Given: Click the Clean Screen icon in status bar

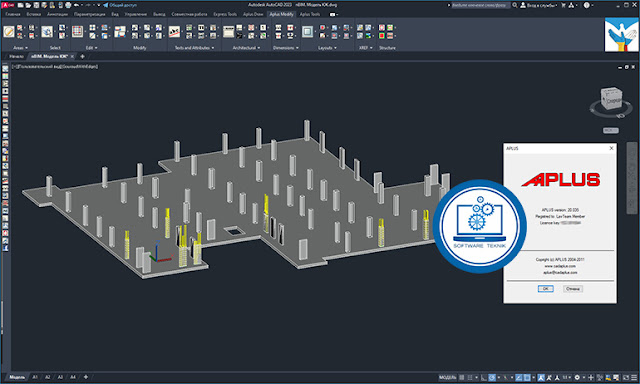Looking at the screenshot, I should point(626,377).
